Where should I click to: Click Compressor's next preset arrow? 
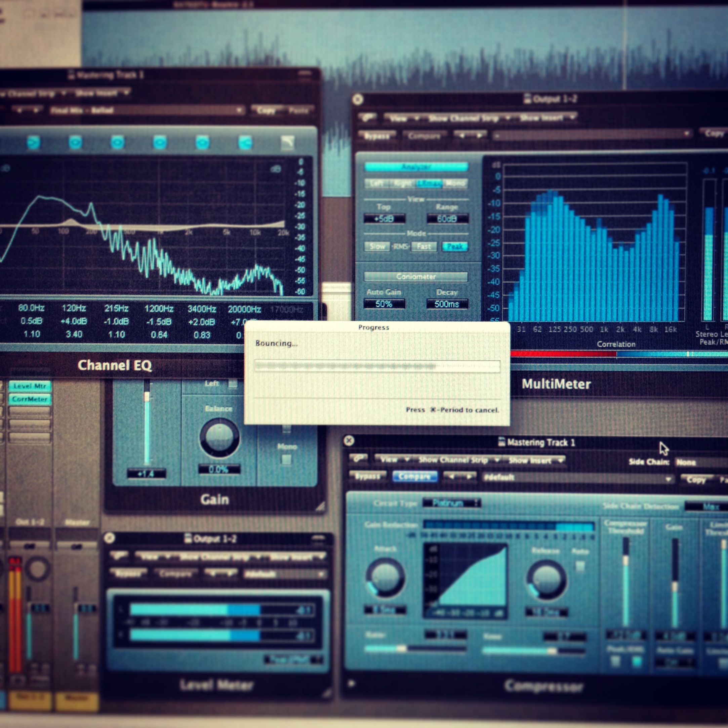[469, 477]
